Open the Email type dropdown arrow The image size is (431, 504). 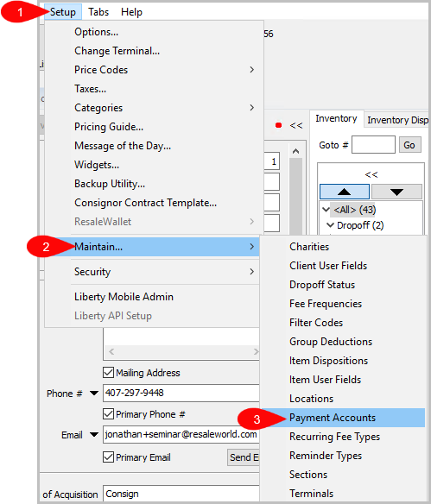click(x=94, y=435)
